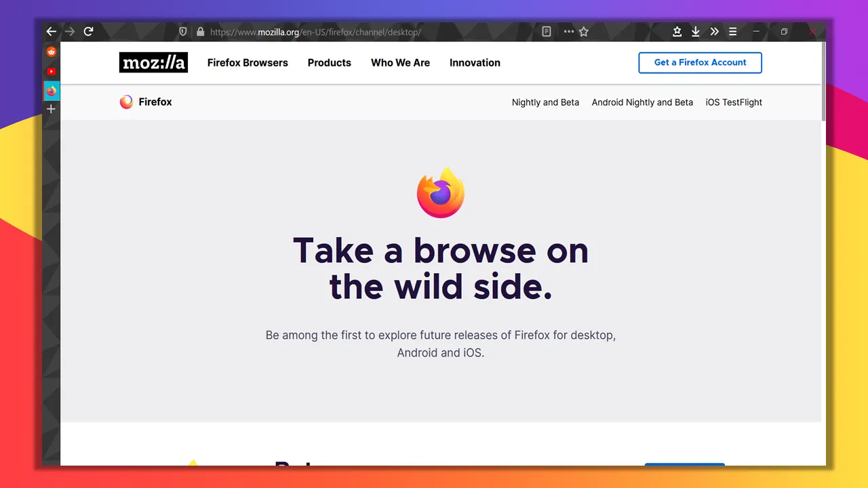Click the tracking protection shield icon
Screen dimensions: 868x488
pyautogui.click(x=182, y=31)
